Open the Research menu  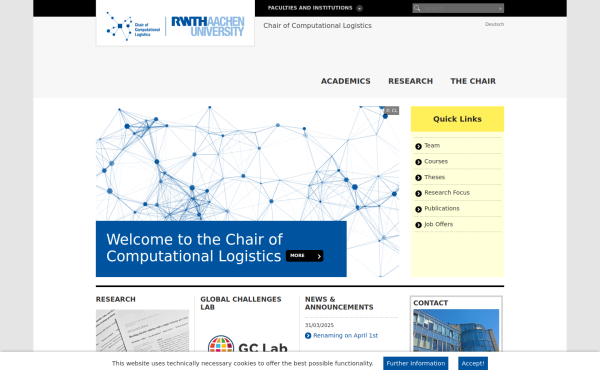[411, 81]
